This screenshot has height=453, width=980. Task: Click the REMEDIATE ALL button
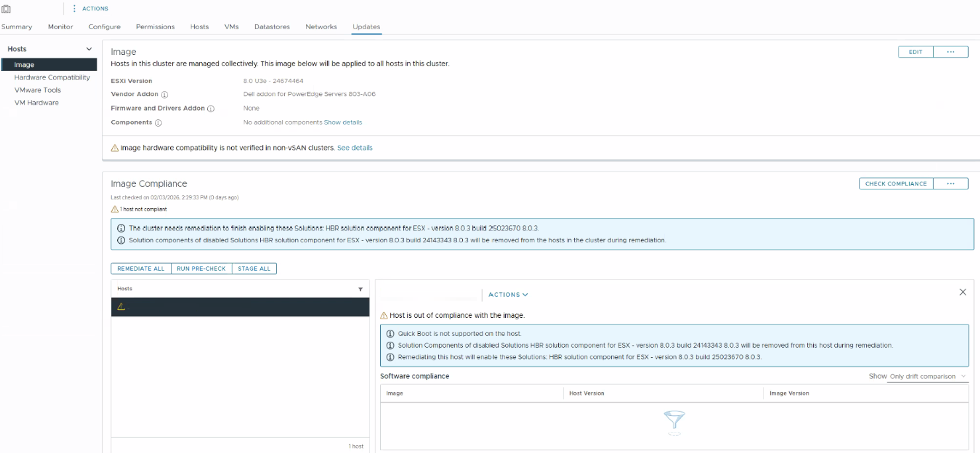click(141, 268)
